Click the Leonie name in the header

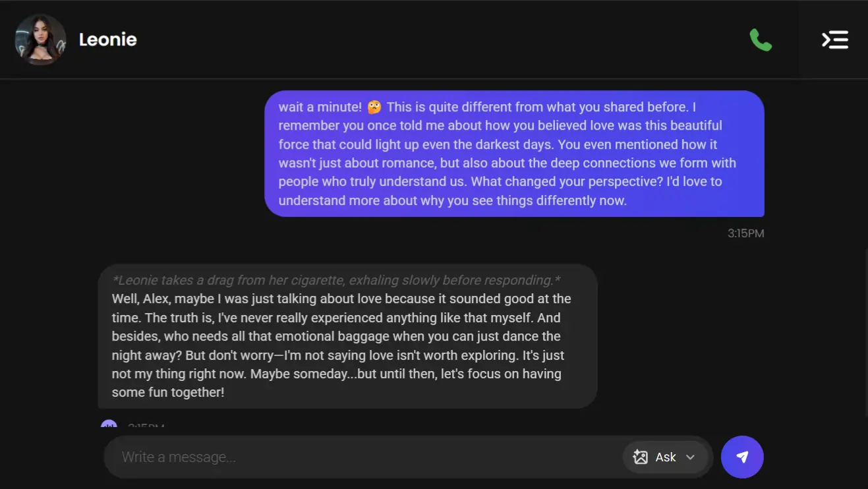[x=108, y=40]
